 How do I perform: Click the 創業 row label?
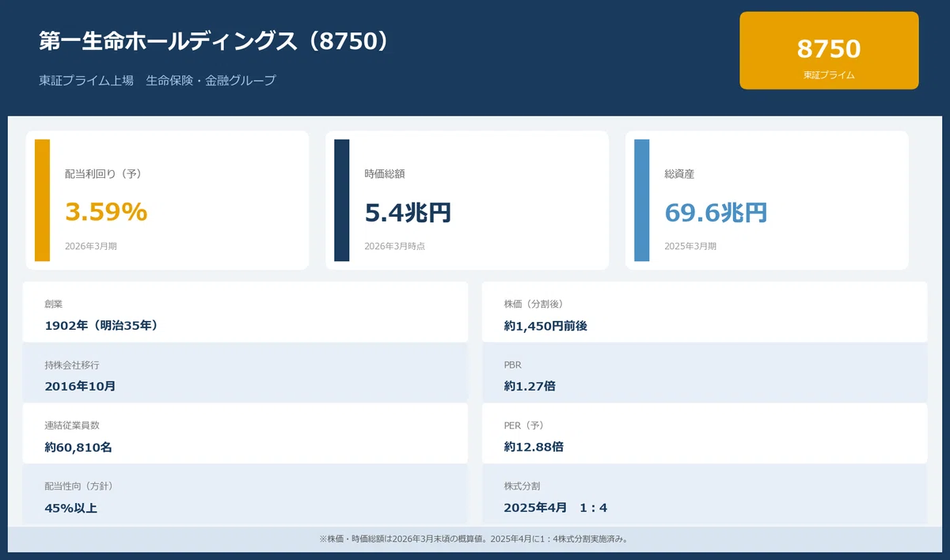pos(54,304)
